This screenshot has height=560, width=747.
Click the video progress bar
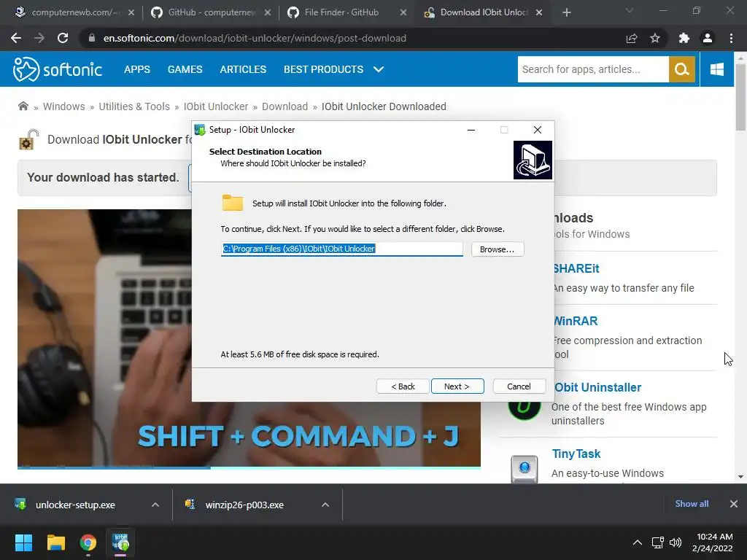pyautogui.click(x=249, y=467)
